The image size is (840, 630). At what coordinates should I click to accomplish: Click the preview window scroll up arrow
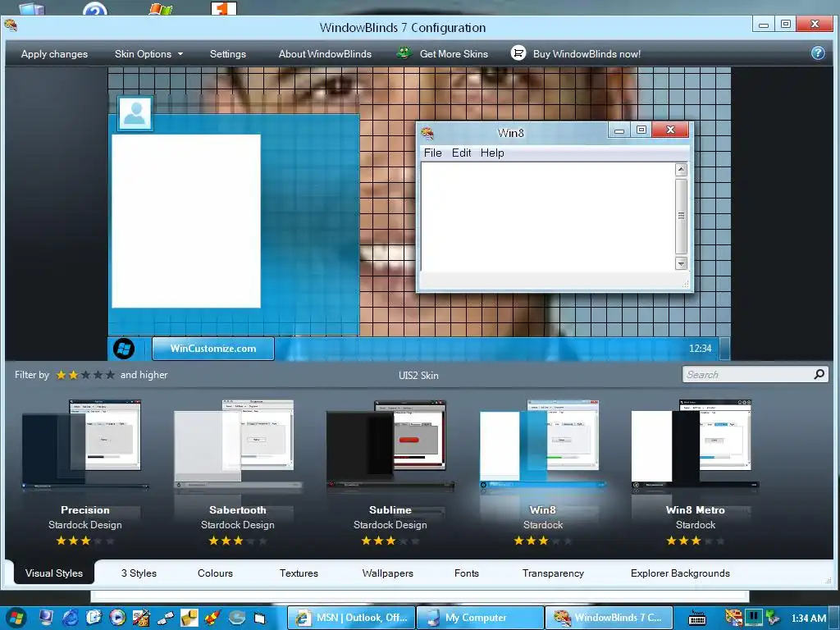pos(681,170)
